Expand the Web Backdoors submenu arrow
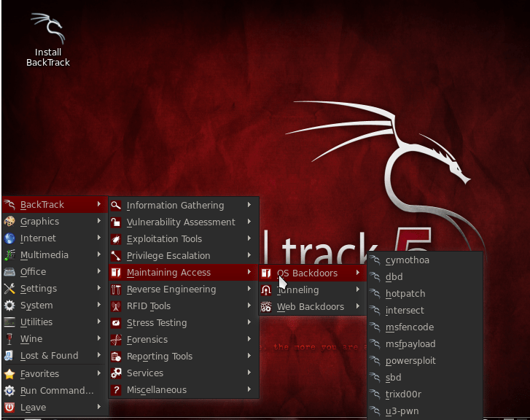This screenshot has height=420, width=530. (358, 306)
